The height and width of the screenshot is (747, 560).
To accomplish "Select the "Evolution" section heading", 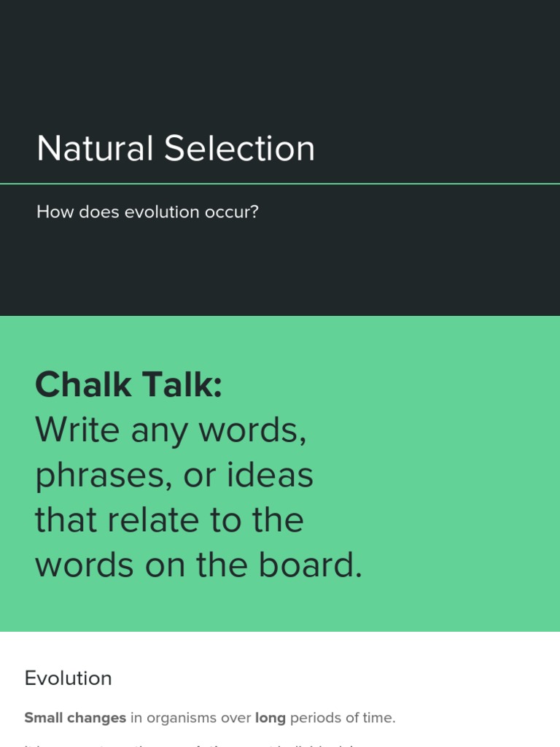I will pyautogui.click(x=68, y=678).
